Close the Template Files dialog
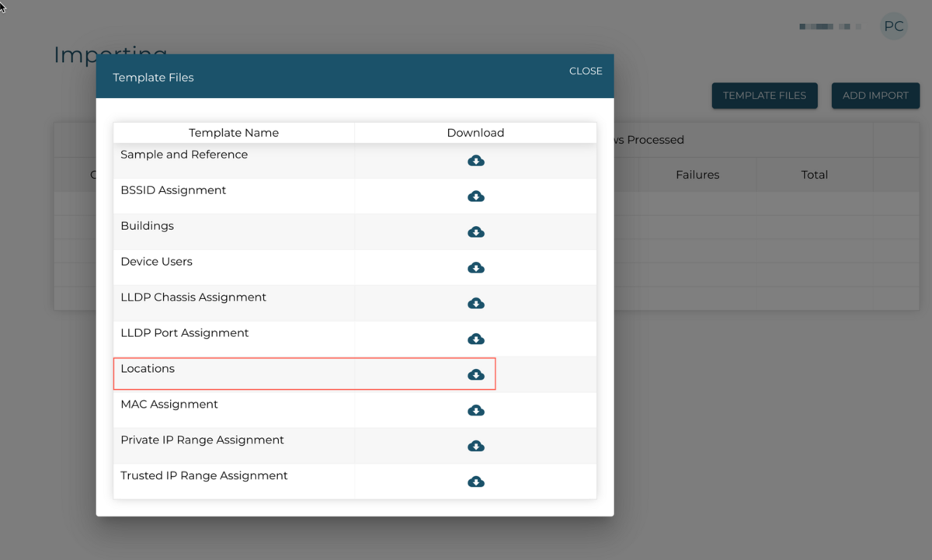The height and width of the screenshot is (560, 932). point(586,71)
